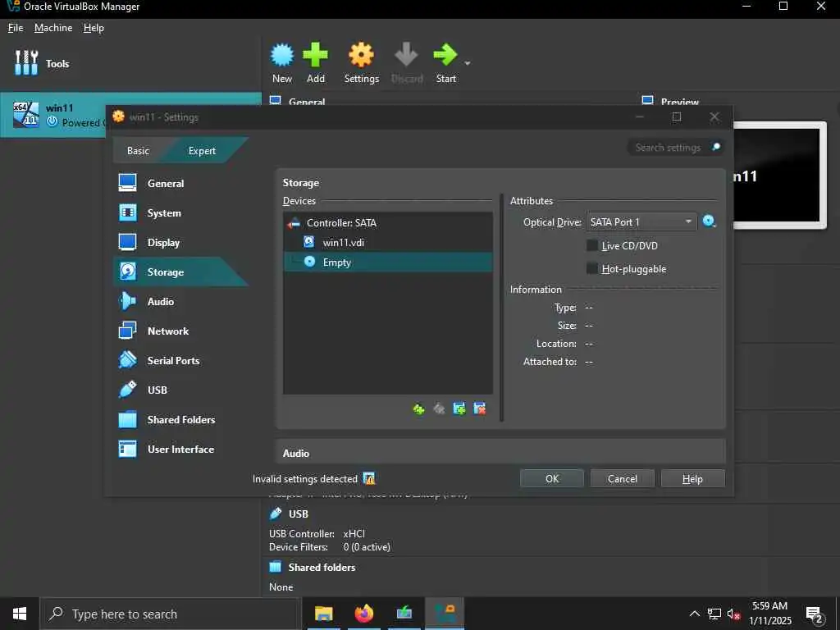Switch to the Expert settings tab
840x630 pixels.
[202, 151]
